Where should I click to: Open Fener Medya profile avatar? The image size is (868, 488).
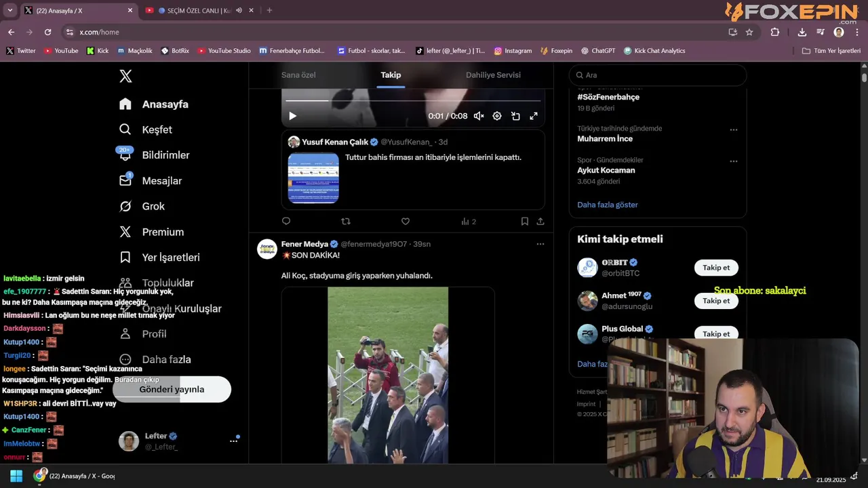pyautogui.click(x=267, y=249)
